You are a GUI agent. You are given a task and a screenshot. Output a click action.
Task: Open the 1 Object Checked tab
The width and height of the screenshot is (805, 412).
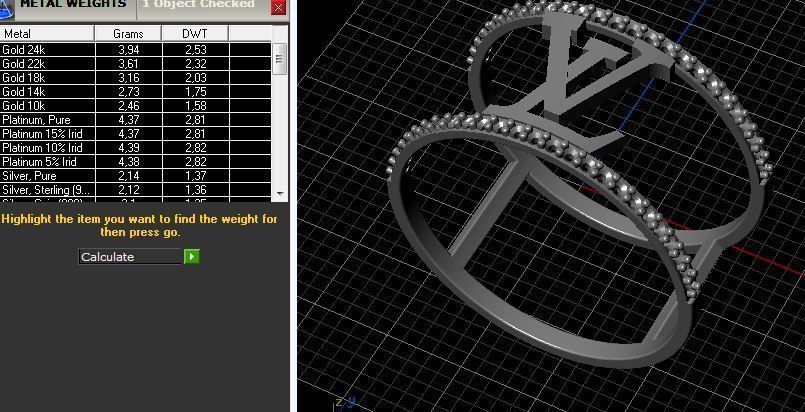click(x=199, y=5)
